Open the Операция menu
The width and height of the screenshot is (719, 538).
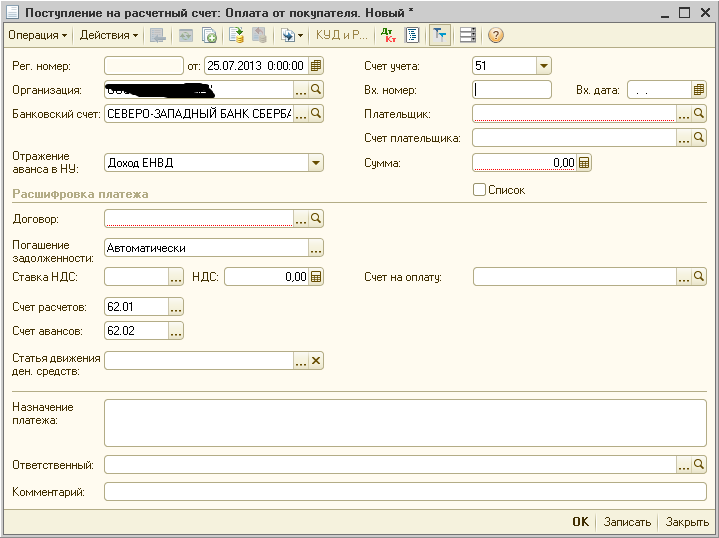click(x=37, y=35)
